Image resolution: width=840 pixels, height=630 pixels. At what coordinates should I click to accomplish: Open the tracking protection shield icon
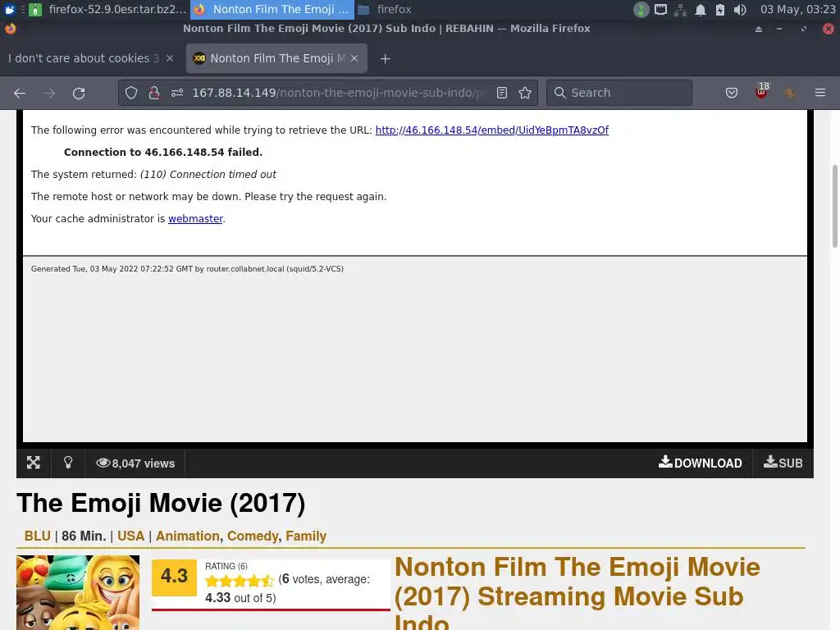coord(131,94)
